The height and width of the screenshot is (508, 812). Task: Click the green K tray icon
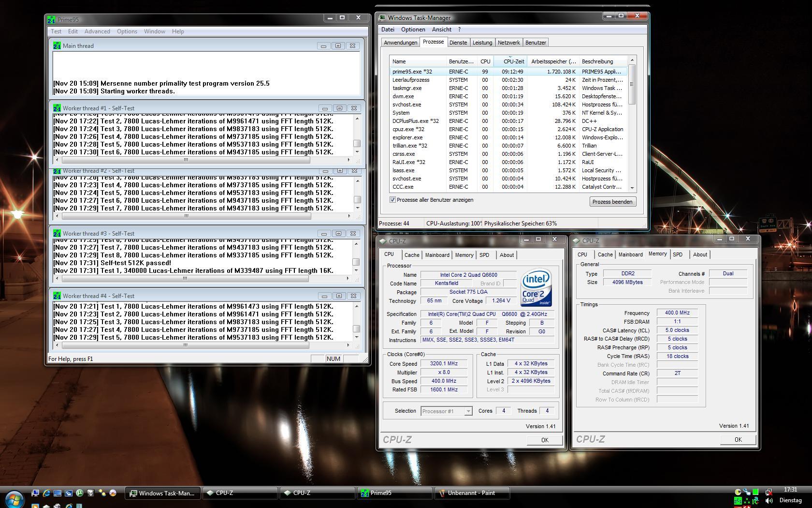pyautogui.click(x=755, y=501)
